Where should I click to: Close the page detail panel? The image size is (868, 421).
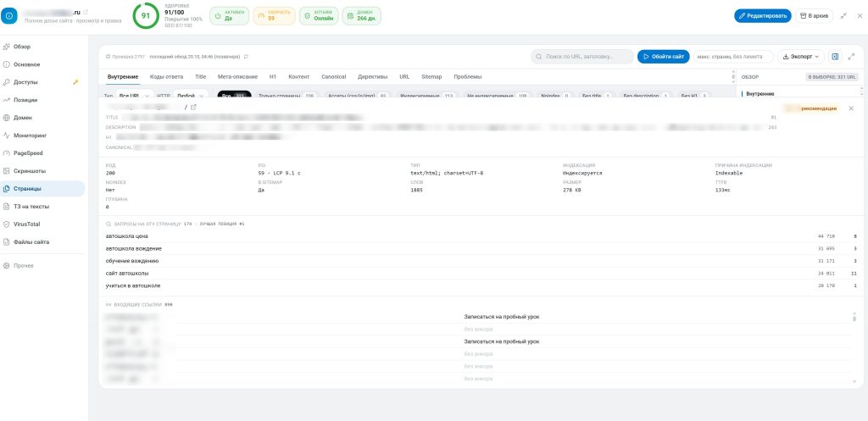[851, 108]
